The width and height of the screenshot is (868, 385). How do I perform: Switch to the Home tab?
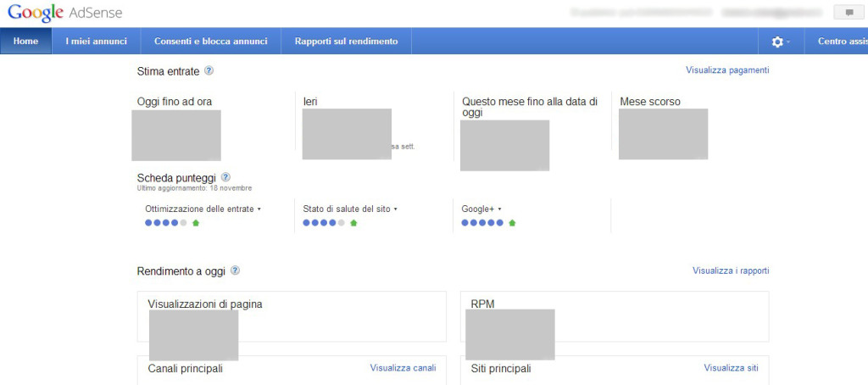click(25, 42)
